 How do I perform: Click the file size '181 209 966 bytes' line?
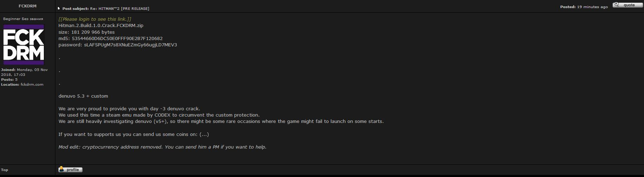pyautogui.click(x=87, y=32)
